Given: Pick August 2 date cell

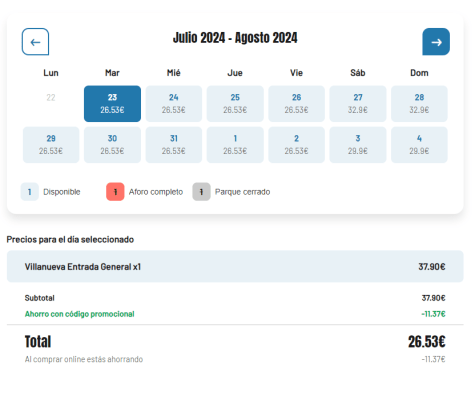Looking at the screenshot, I should 296,145.
